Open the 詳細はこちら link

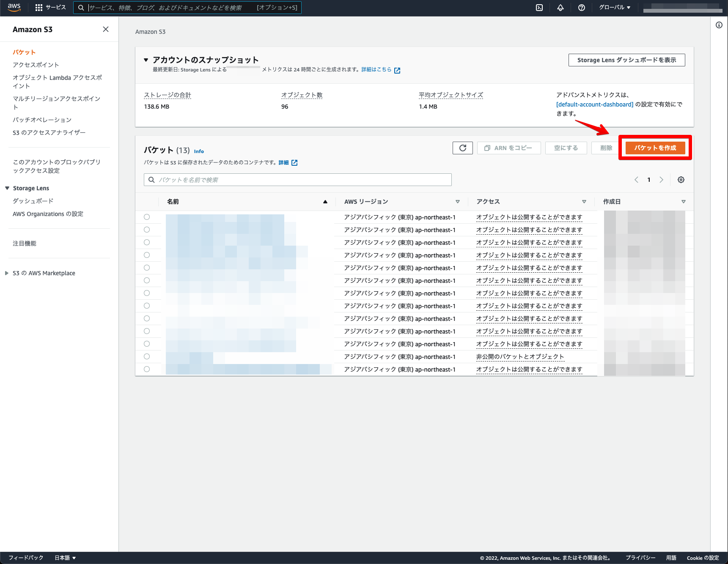pyautogui.click(x=376, y=69)
